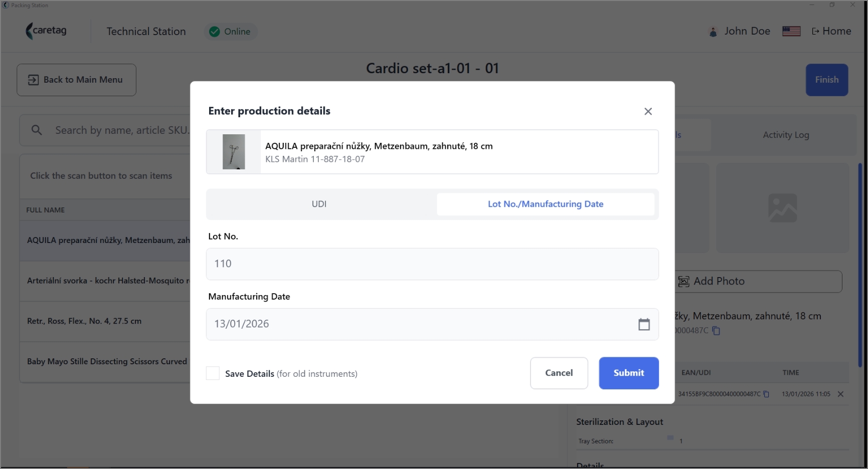Viewport: 868px width, 469px height.
Task: Click the Manufacturing Date field
Action: (x=432, y=324)
